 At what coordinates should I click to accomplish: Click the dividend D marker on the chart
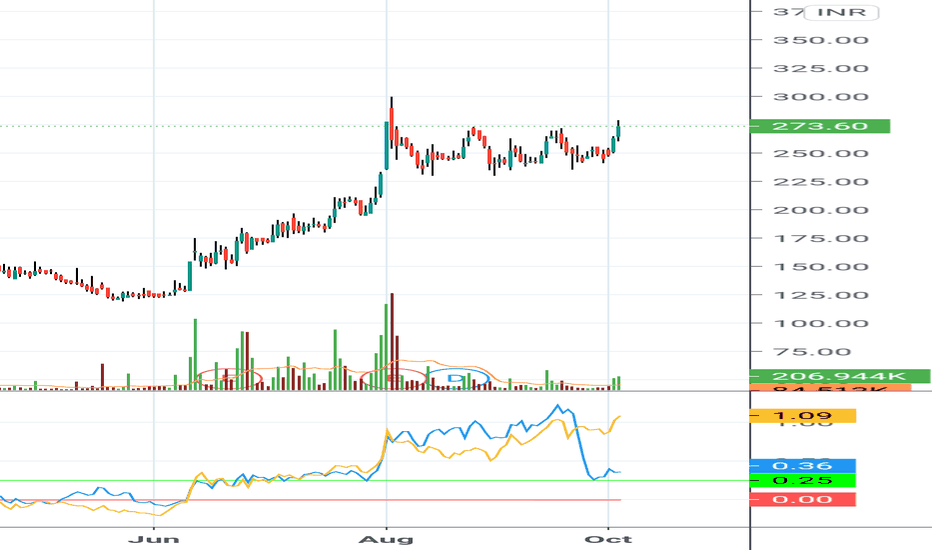(455, 379)
